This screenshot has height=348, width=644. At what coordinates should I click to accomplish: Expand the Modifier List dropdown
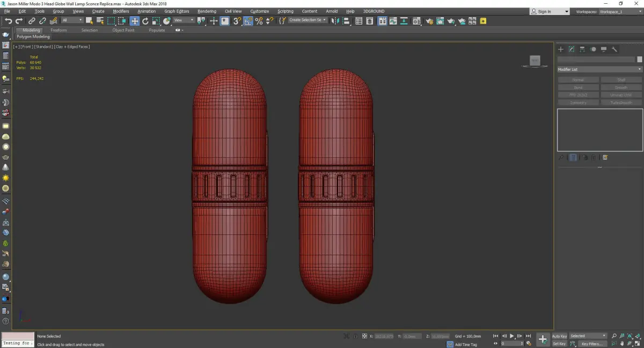pos(600,69)
